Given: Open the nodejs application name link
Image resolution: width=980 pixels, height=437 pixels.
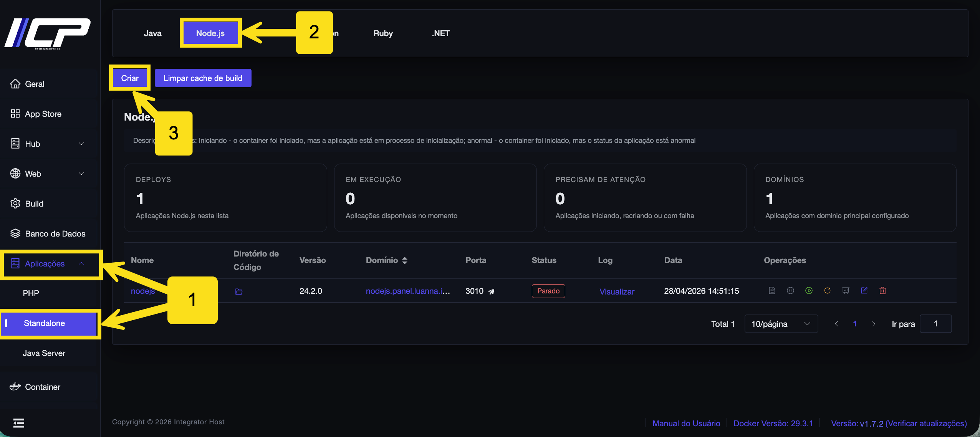Looking at the screenshot, I should tap(143, 291).
